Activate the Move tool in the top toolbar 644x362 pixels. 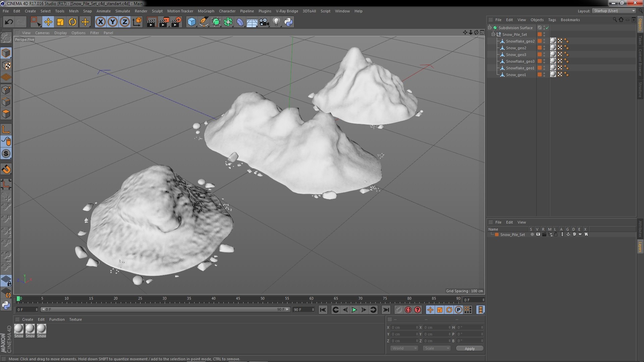pyautogui.click(x=48, y=22)
